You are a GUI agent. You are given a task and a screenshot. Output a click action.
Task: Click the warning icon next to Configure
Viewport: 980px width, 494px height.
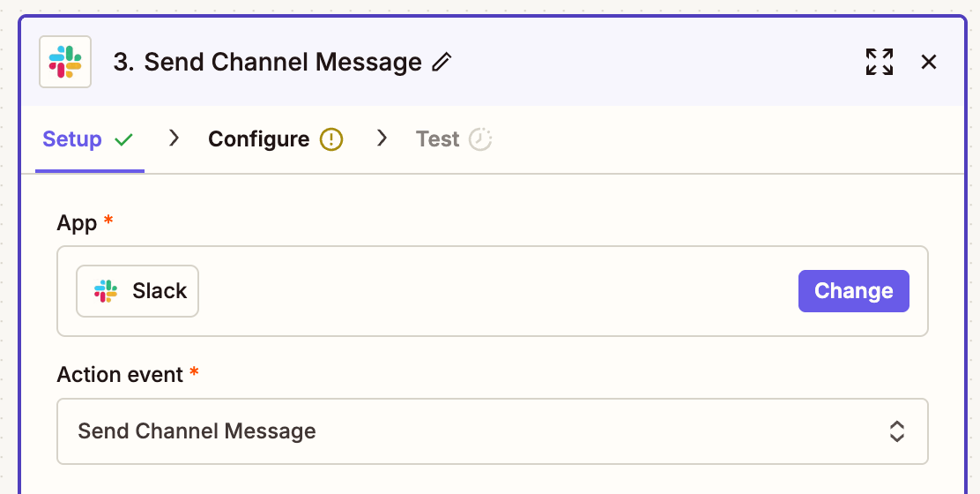click(330, 139)
